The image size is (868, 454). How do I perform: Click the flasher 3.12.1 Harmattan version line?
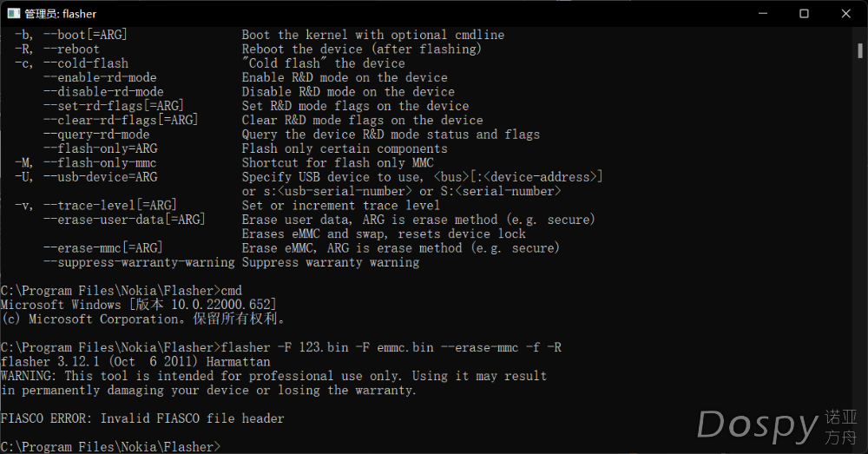135,362
